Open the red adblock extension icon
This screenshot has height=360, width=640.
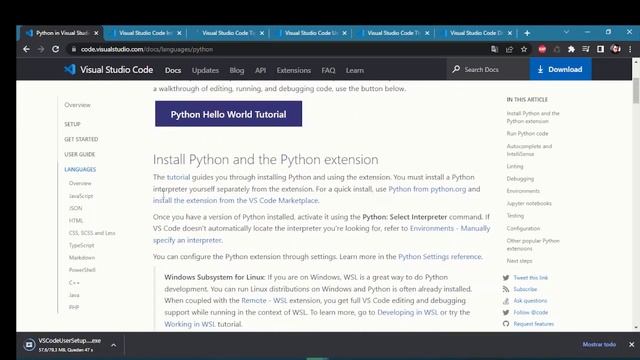(542, 49)
